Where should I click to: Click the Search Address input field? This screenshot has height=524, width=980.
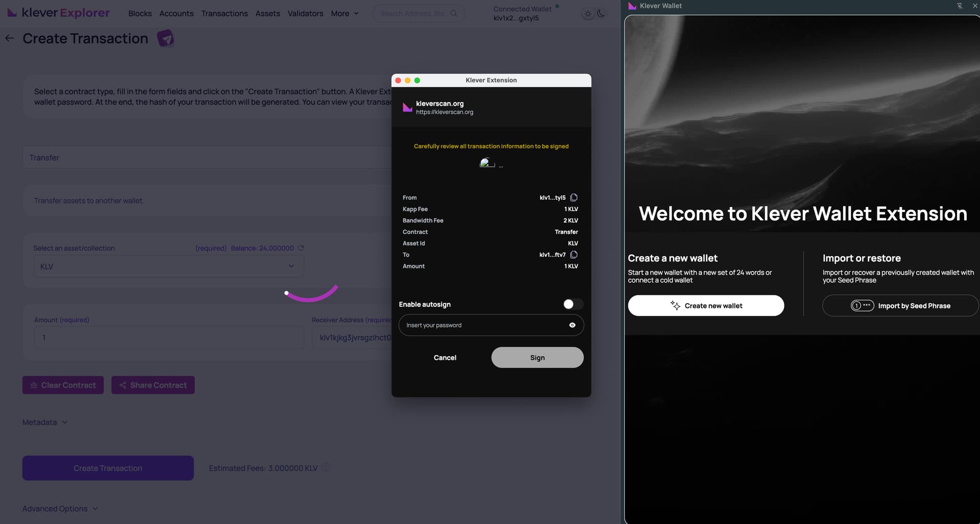(x=412, y=13)
